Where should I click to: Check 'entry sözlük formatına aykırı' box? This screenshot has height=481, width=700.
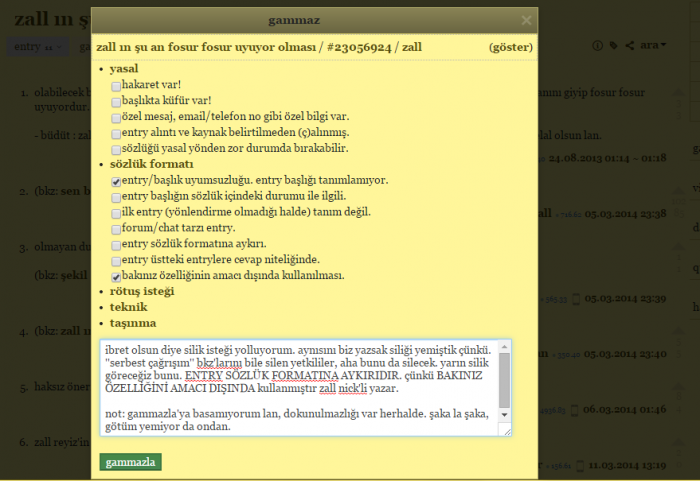[x=116, y=244]
